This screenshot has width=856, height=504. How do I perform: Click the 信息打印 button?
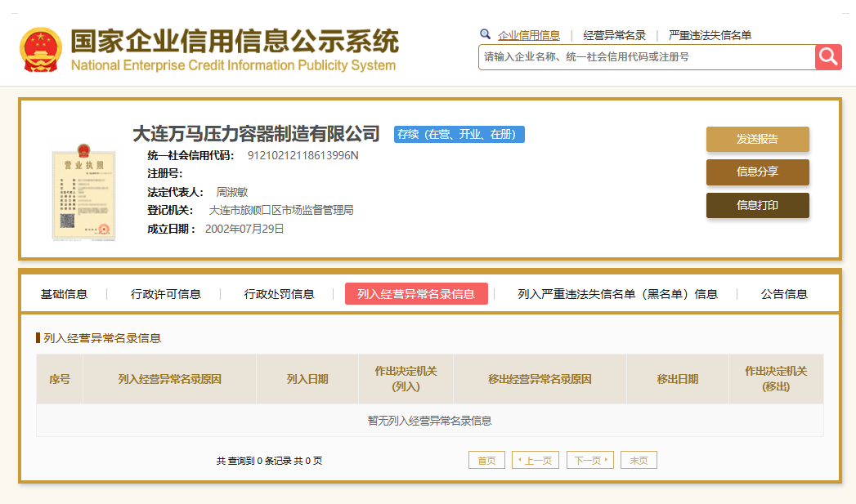[758, 206]
